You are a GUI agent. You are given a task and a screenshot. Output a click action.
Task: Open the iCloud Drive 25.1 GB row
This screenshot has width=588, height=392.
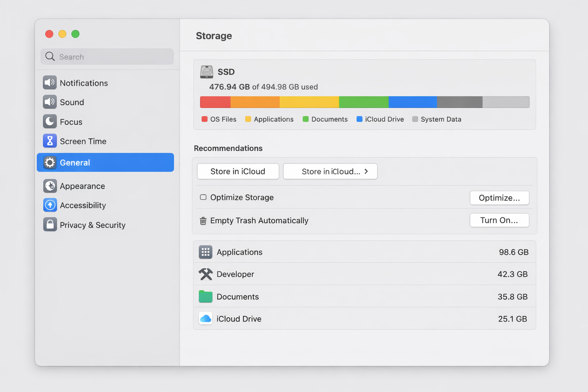[364, 318]
